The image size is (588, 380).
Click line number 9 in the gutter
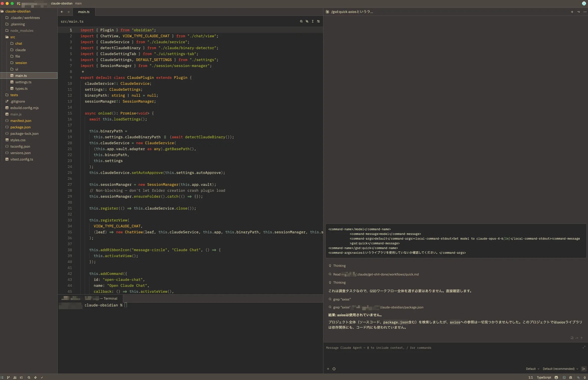[x=71, y=77]
